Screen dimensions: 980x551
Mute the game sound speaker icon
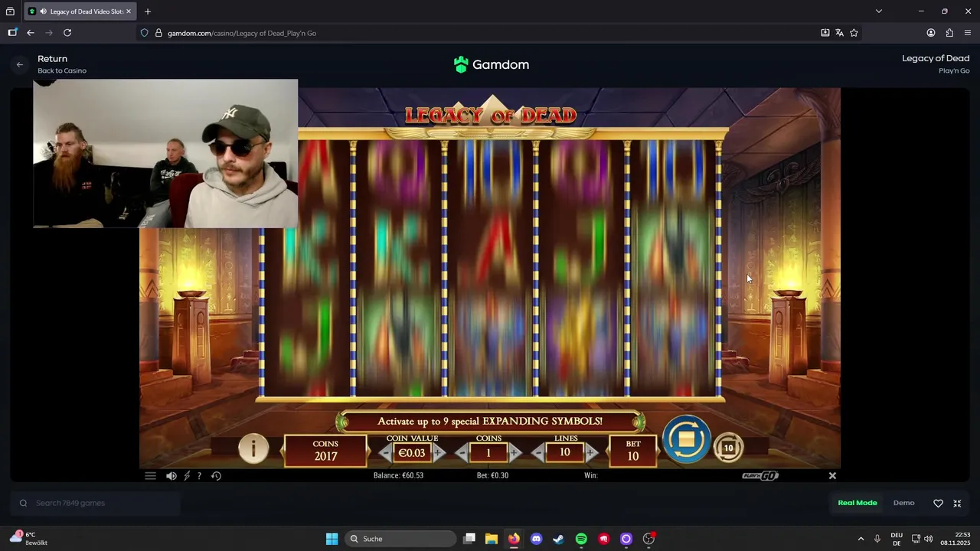(171, 475)
